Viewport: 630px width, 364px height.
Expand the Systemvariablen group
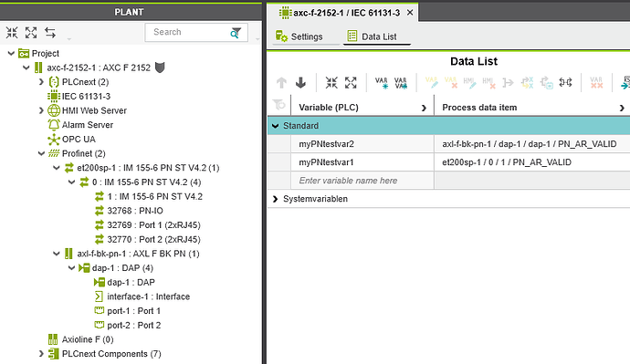275,199
